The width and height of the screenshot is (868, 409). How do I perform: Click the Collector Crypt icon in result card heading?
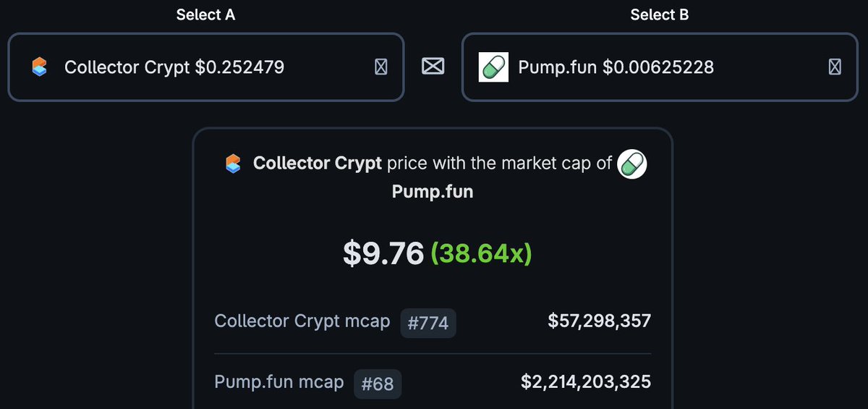click(x=233, y=164)
